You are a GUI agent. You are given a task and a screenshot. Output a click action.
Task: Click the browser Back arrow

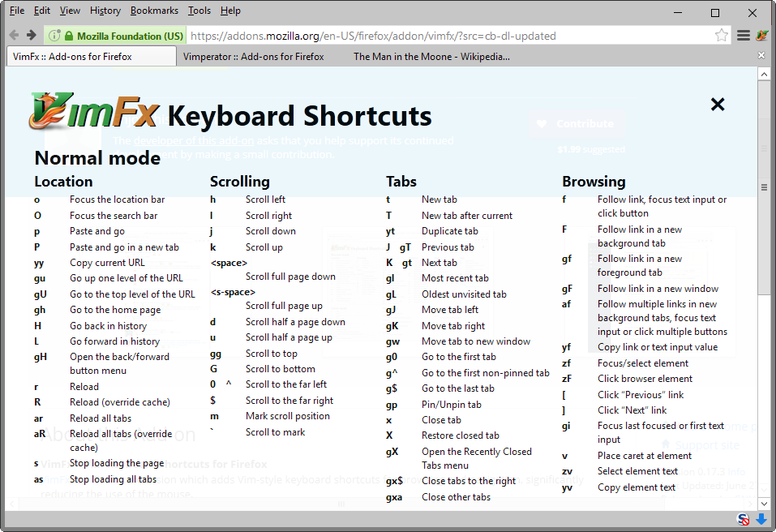point(14,35)
